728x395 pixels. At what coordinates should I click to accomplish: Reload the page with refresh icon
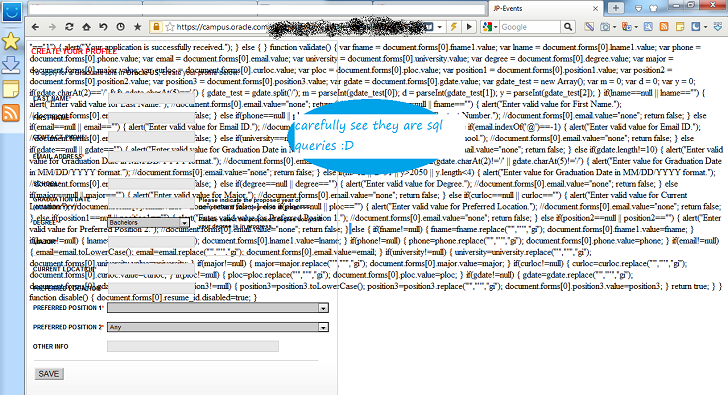[69, 27]
